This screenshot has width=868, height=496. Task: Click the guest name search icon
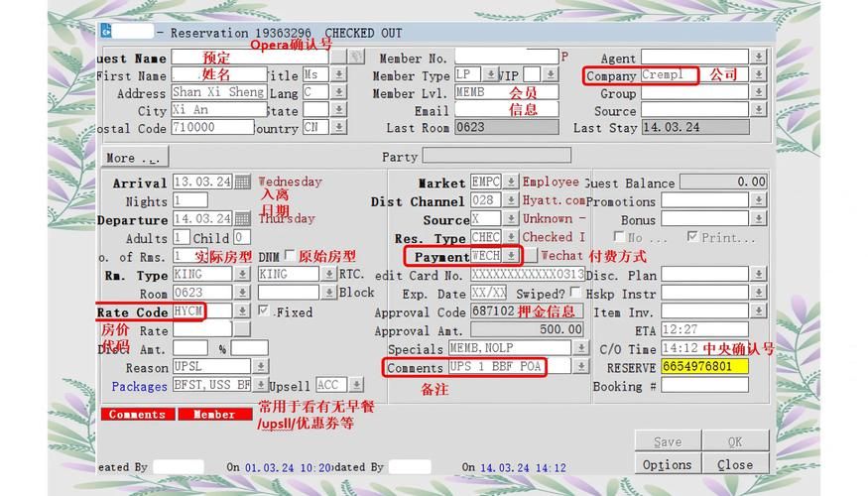pyautogui.click(x=356, y=58)
